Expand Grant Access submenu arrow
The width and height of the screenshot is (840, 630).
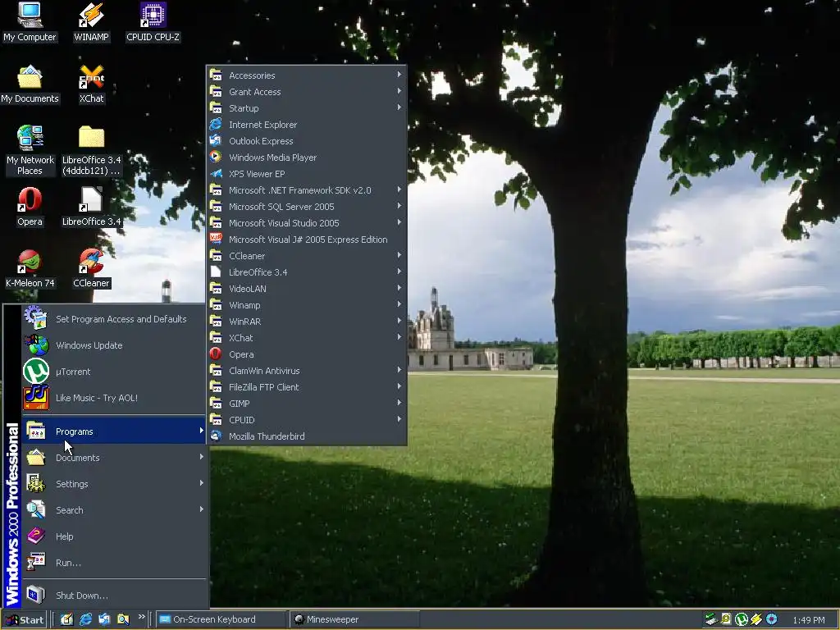tap(399, 92)
